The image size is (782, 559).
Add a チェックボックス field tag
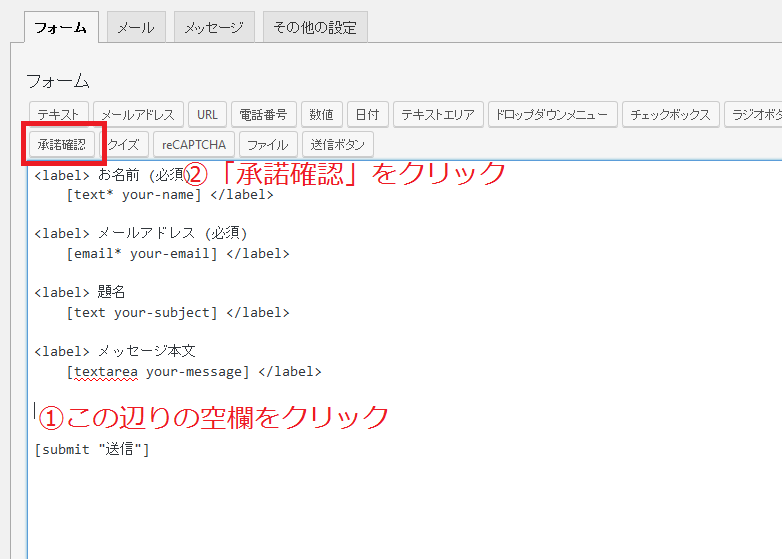point(670,114)
